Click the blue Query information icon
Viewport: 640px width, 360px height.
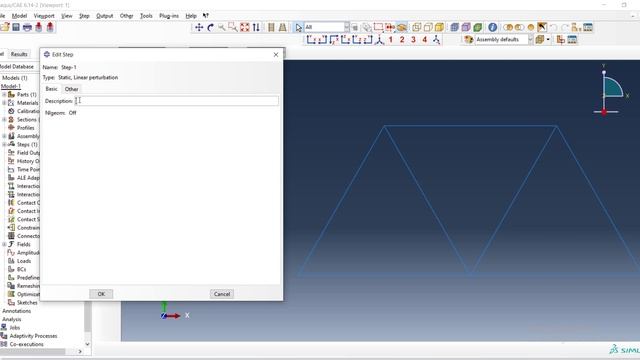tap(493, 27)
